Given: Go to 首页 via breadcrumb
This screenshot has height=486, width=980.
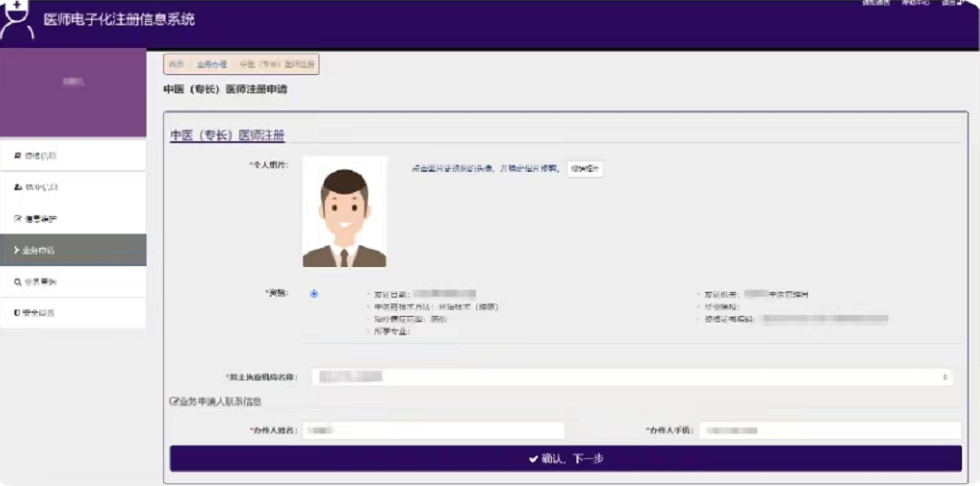Looking at the screenshot, I should pos(176,65).
